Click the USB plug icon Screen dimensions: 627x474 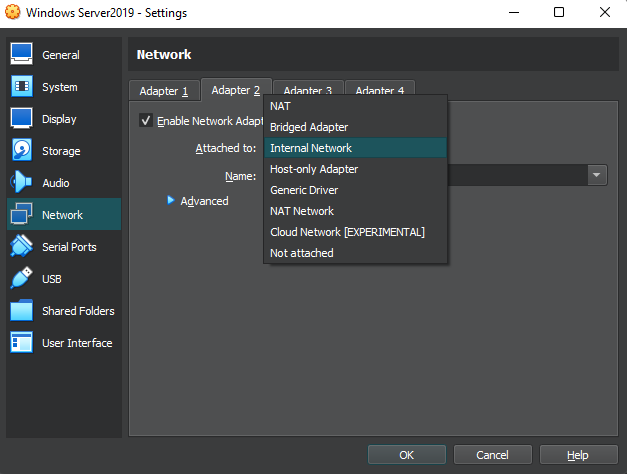22,279
